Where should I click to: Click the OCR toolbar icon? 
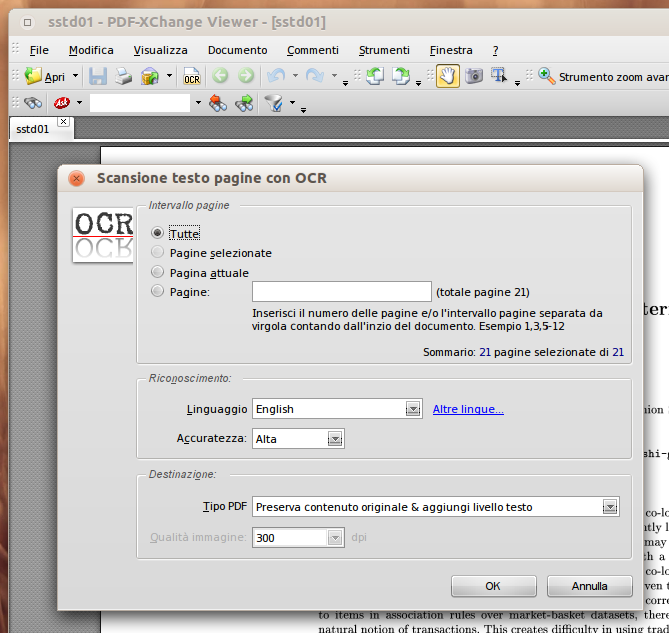[x=191, y=76]
